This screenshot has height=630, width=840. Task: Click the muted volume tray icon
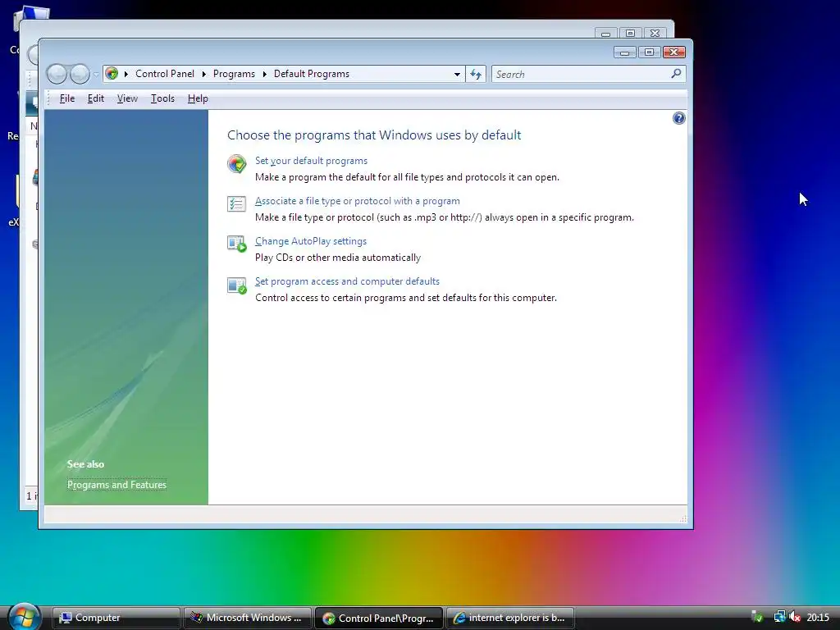coord(794,617)
